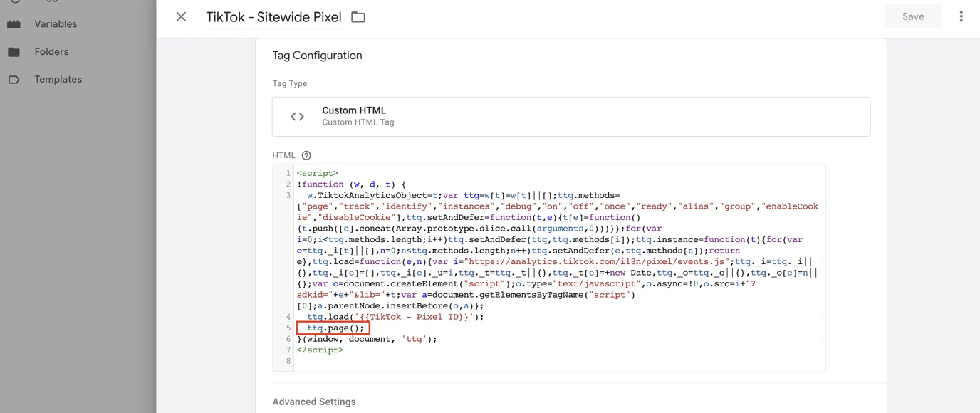The width and height of the screenshot is (980, 413).
Task: Click the 'Custom HTML Tag' subtitle text
Action: (358, 122)
